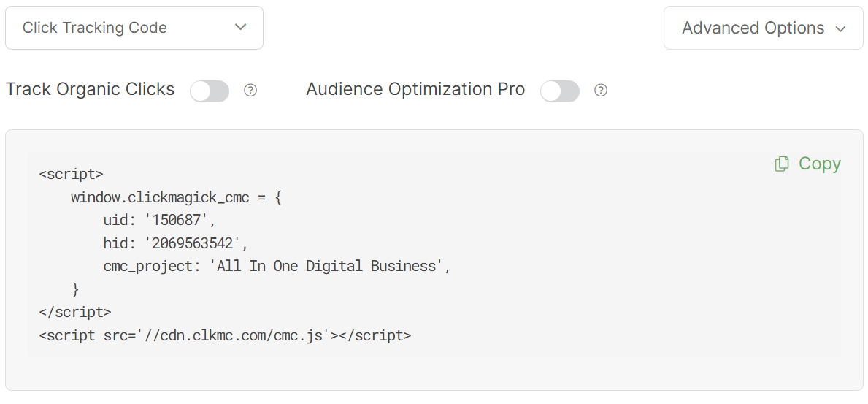
Task: Click the Audience Optimization Pro label
Action: [x=415, y=89]
